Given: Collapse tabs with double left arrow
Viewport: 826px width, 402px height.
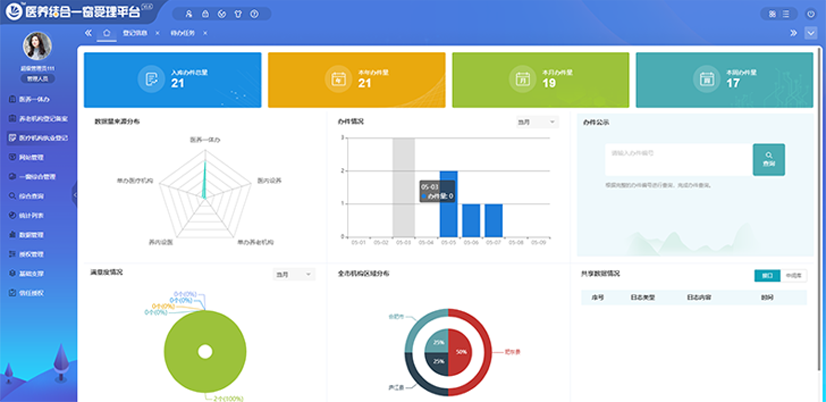Looking at the screenshot, I should 88,33.
